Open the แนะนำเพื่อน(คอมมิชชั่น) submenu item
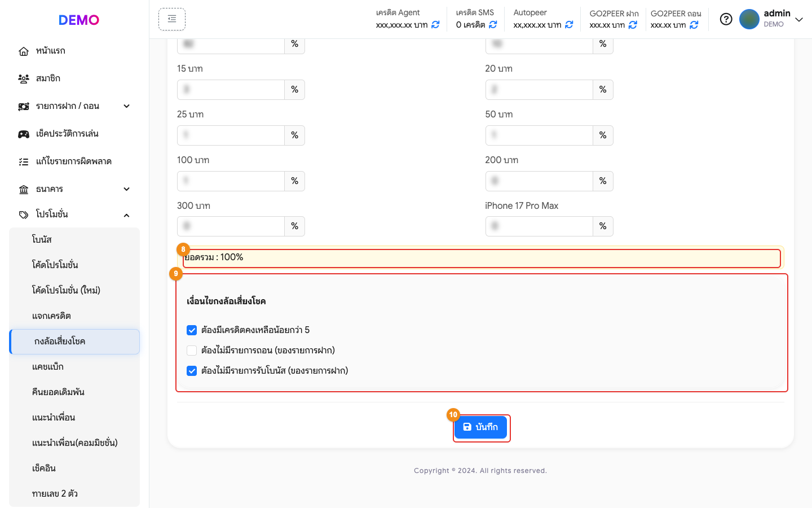Image resolution: width=812 pixels, height=508 pixels. click(x=74, y=443)
